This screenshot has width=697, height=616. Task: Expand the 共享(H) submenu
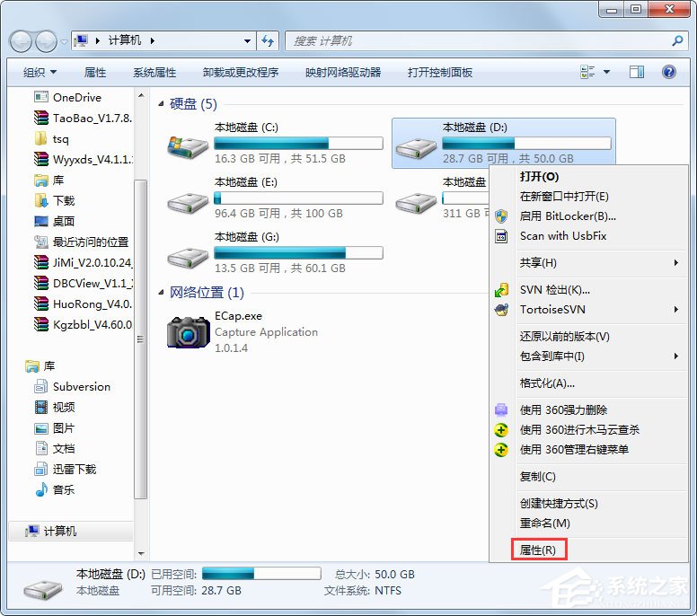click(x=676, y=263)
